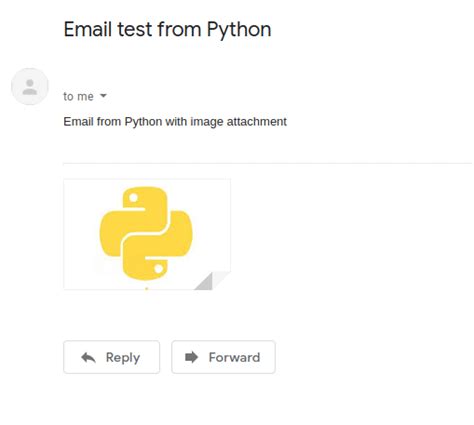Click the right-pointing forward arrow icon
Image resolution: width=474 pixels, height=425 pixels.
(191, 357)
